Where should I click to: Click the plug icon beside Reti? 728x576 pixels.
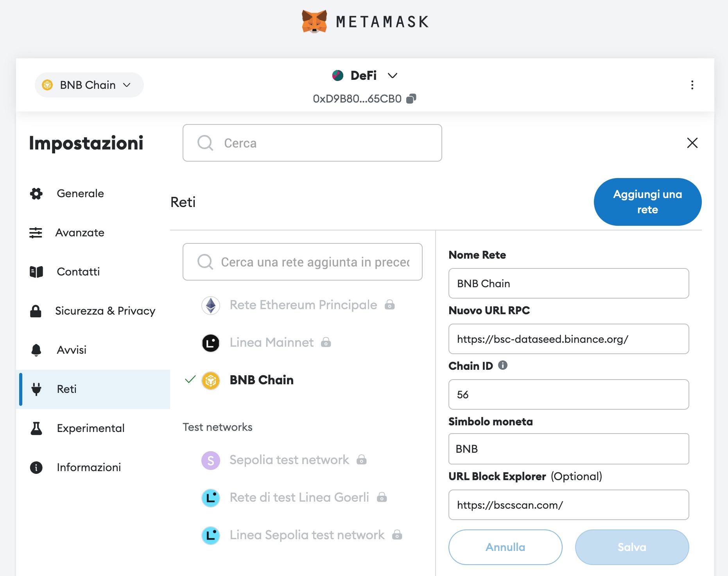pyautogui.click(x=36, y=389)
